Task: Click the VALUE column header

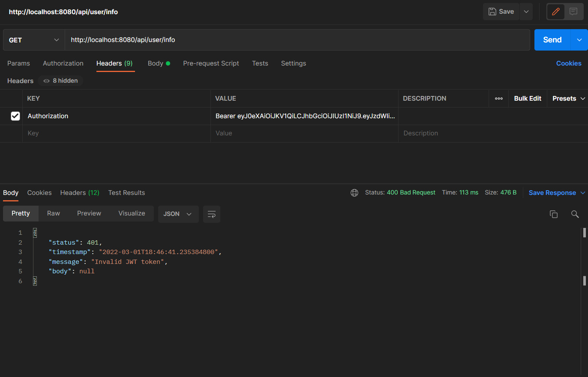Action: point(305,99)
